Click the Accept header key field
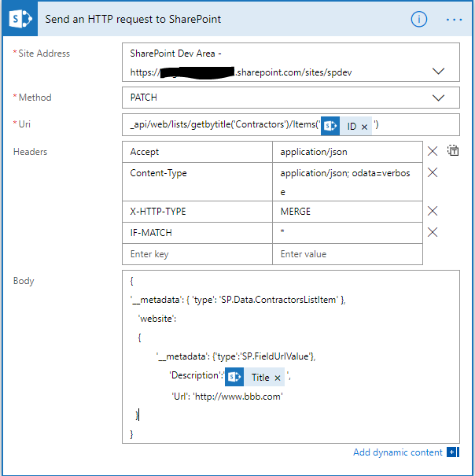This screenshot has height=476, width=475. 197,152
